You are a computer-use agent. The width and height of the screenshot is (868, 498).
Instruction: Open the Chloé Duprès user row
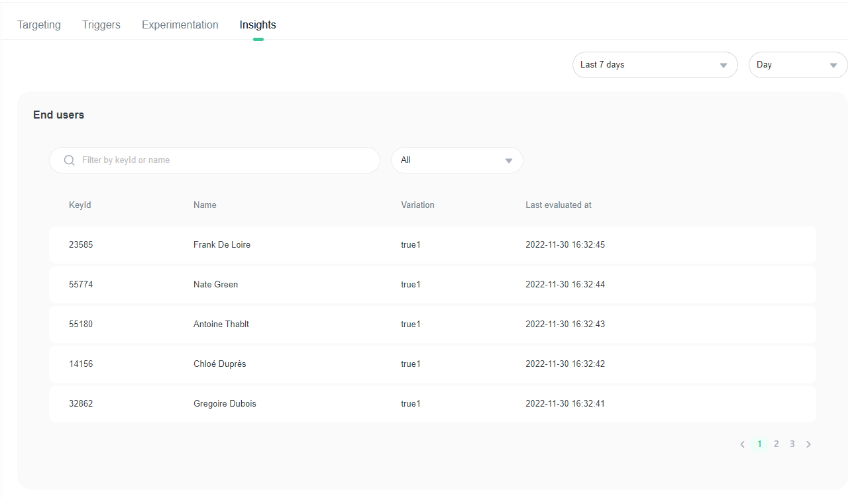pos(432,364)
